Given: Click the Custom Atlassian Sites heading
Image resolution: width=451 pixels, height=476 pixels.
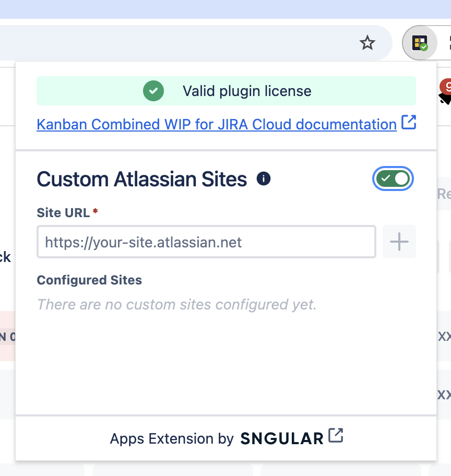Looking at the screenshot, I should pyautogui.click(x=141, y=179).
